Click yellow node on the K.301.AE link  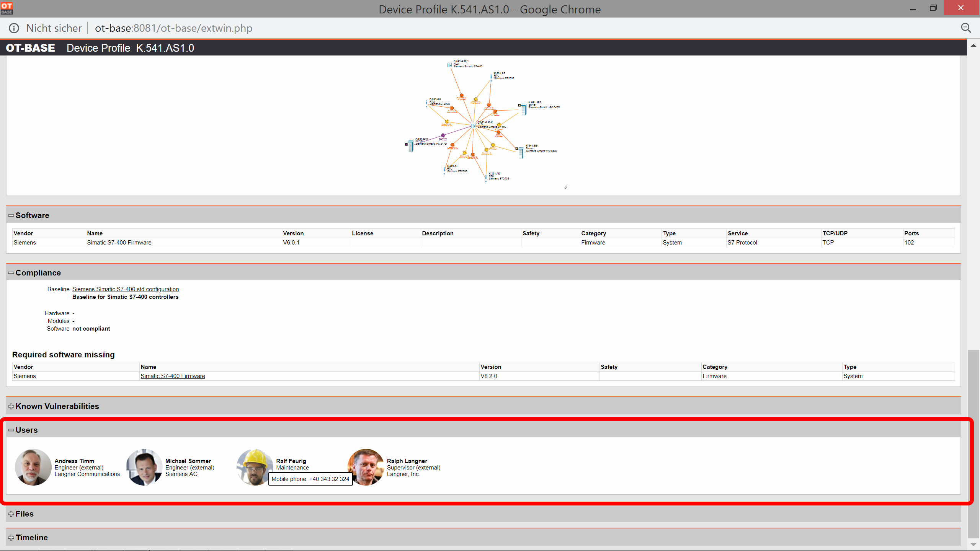tap(476, 99)
